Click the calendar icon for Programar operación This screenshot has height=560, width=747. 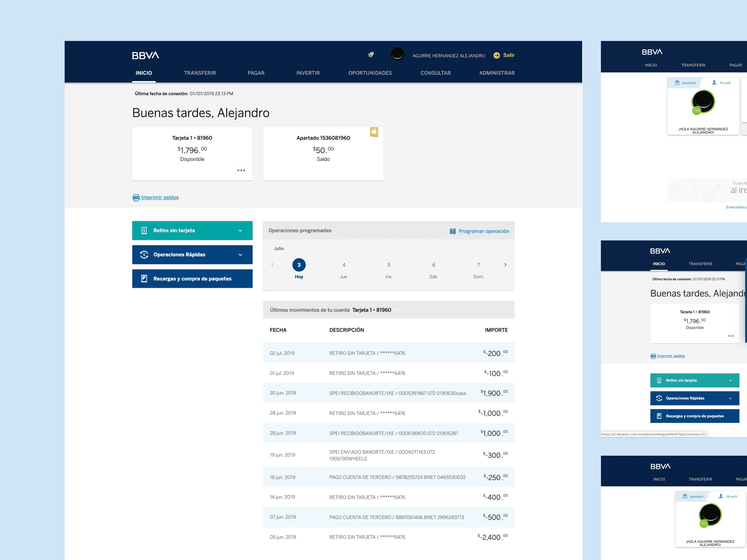pyautogui.click(x=453, y=231)
